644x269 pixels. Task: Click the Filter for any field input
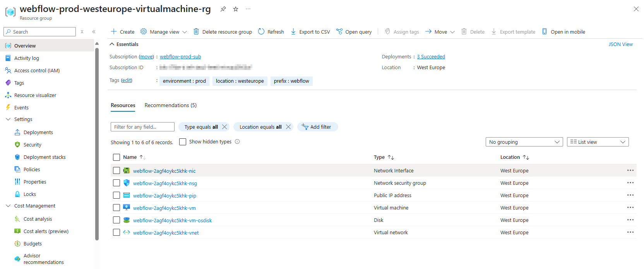coord(142,127)
